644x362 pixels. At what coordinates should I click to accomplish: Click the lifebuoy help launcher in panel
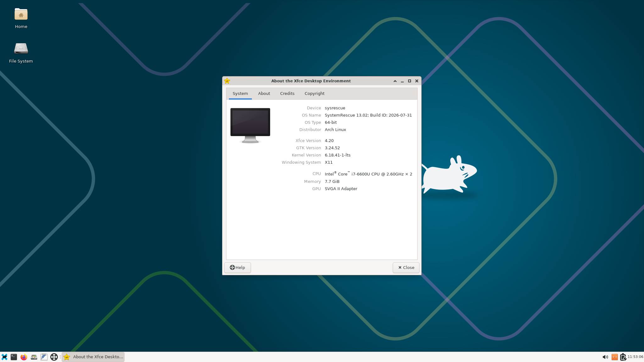[x=54, y=357]
